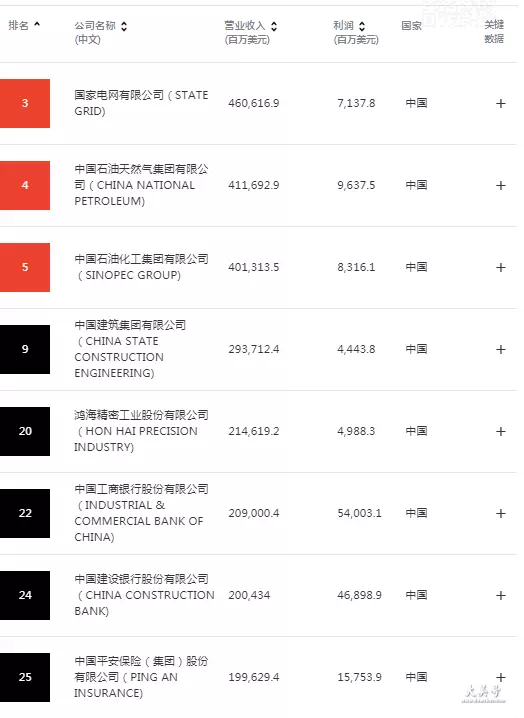Viewport: 524px width, 718px height.
Task: Click plus icon for China Construction Bank
Action: tap(501, 595)
